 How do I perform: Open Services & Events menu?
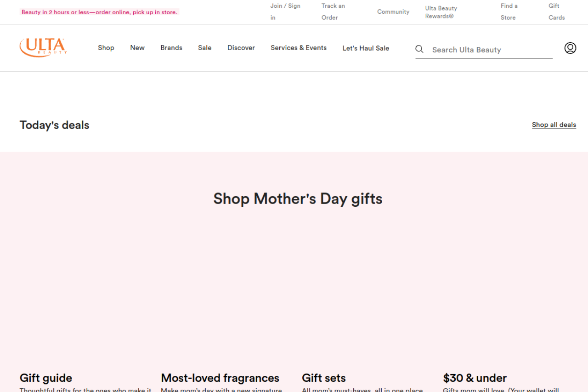pos(299,48)
